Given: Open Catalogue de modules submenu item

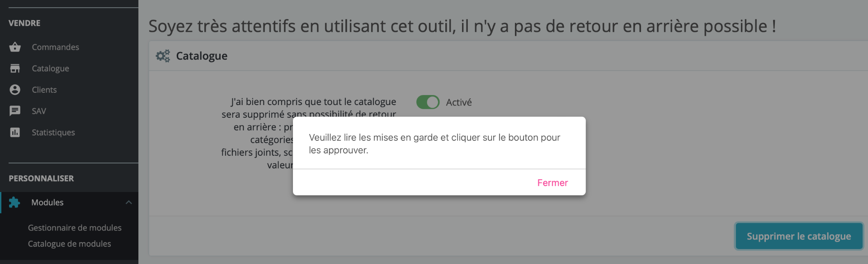Looking at the screenshot, I should click(x=69, y=244).
